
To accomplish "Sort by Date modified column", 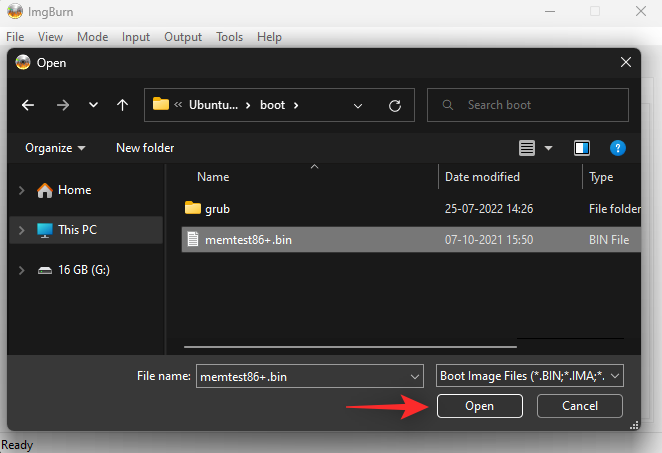I will [x=482, y=177].
